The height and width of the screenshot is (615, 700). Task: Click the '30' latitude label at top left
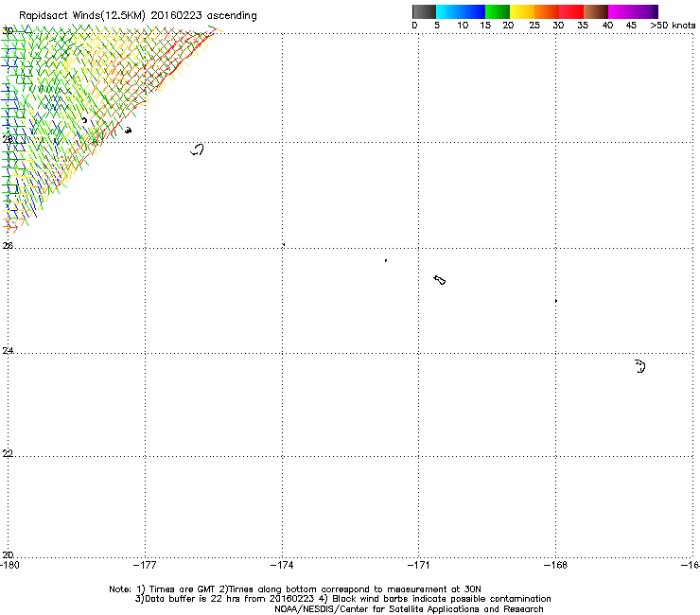[x=8, y=31]
